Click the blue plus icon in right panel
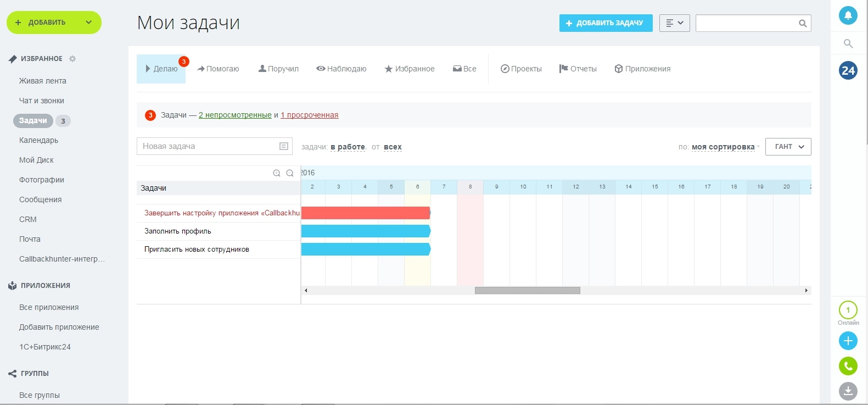Image resolution: width=868 pixels, height=405 pixels. [848, 341]
